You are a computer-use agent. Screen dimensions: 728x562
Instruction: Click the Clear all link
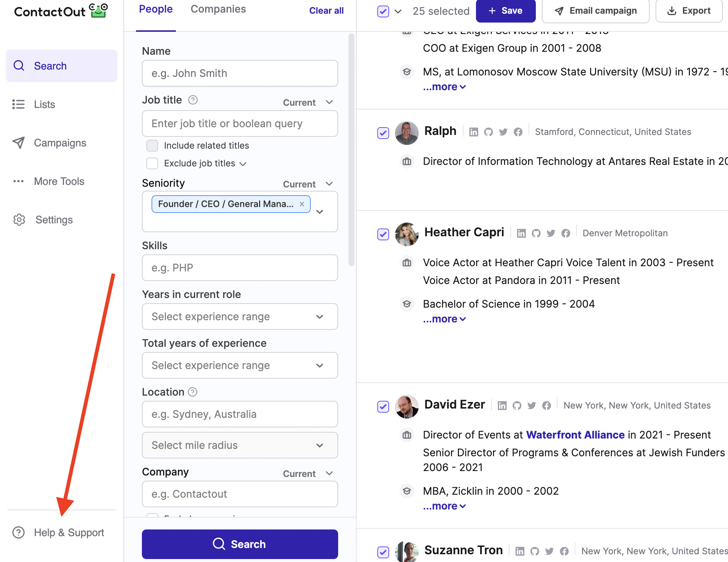coord(326,11)
